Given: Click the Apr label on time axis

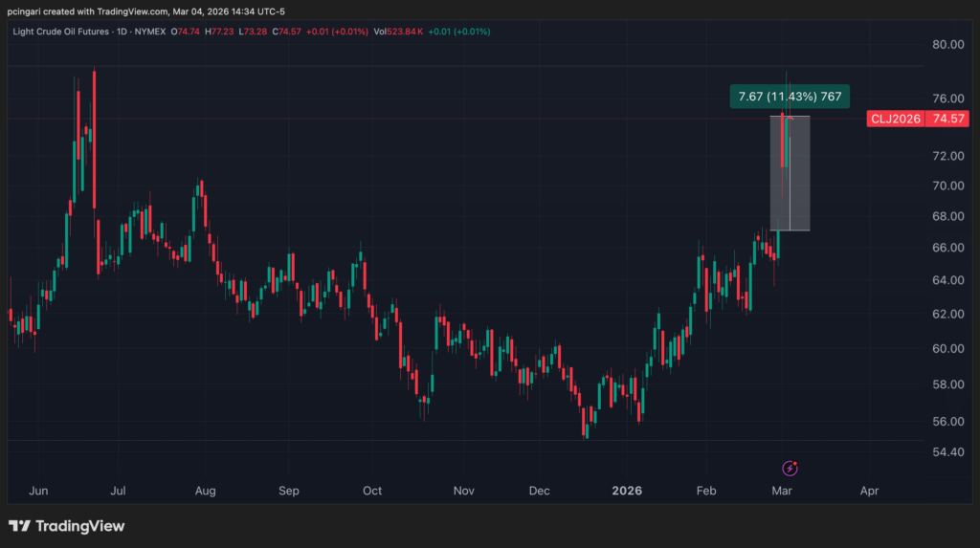Looking at the screenshot, I should tap(869, 492).
